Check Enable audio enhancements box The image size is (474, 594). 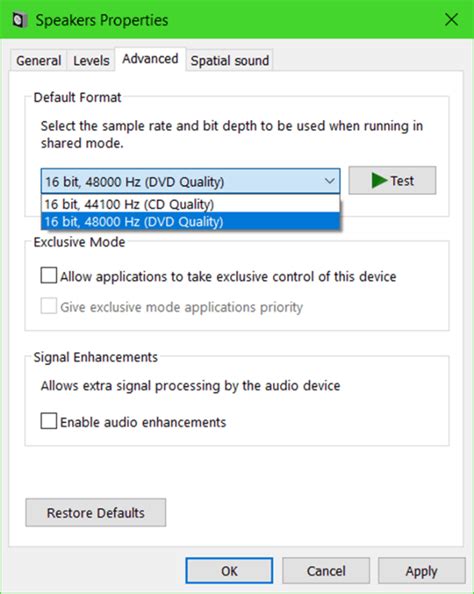[49, 421]
